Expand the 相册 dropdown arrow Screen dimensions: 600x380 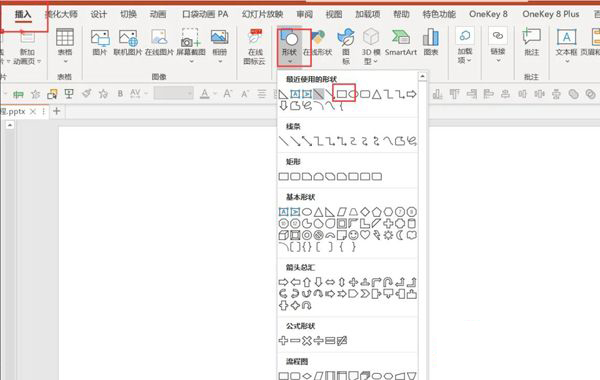click(x=220, y=61)
